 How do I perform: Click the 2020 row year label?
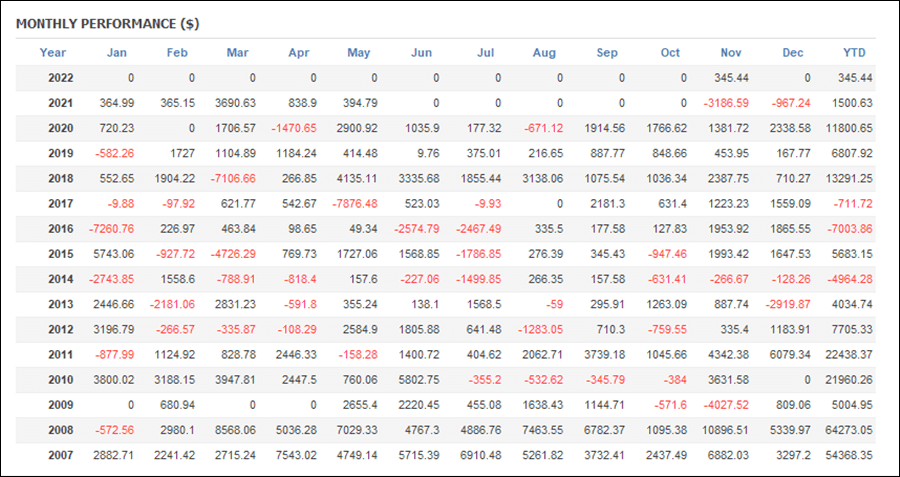[x=61, y=129]
